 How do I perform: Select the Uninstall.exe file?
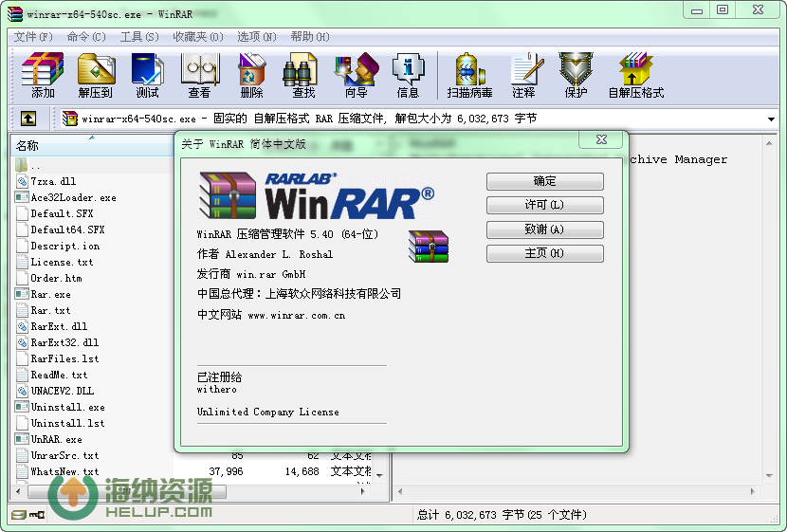pyautogui.click(x=67, y=407)
